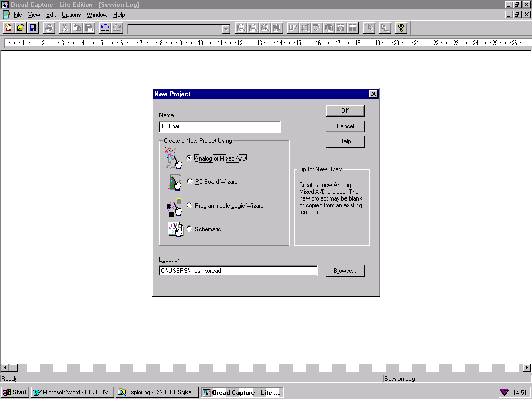Image resolution: width=532 pixels, height=399 pixels.
Task: Click the Orcad Capture taskbar button
Action: point(242,392)
